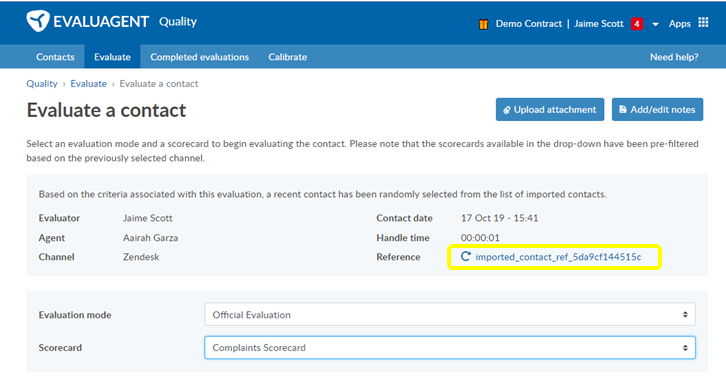
Task: Click the Need help? link
Action: (x=674, y=57)
